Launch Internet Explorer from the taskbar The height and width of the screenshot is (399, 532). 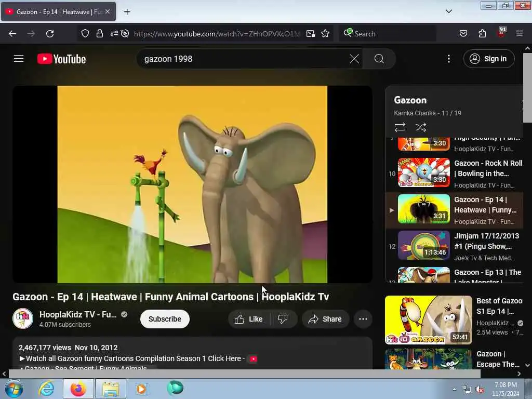tap(46, 389)
